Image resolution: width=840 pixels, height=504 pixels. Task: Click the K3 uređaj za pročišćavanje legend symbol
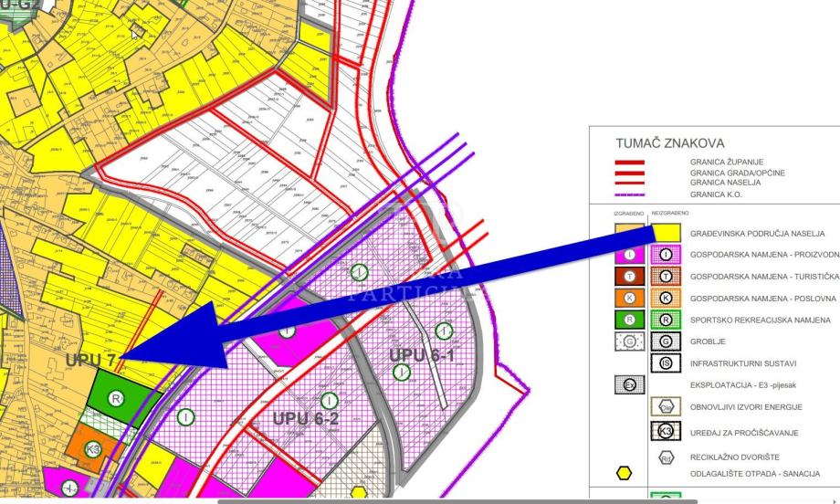pyautogui.click(x=666, y=431)
